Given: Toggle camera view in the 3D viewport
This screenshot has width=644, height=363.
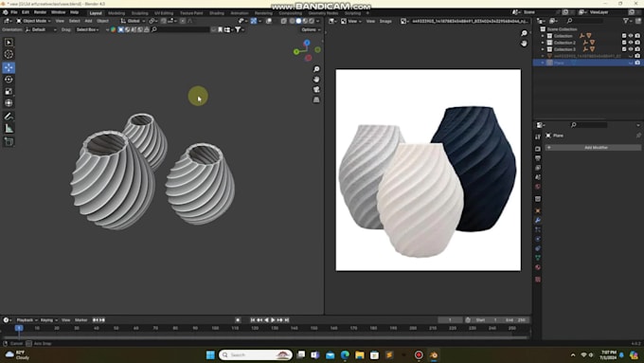Looking at the screenshot, I should coord(316,90).
